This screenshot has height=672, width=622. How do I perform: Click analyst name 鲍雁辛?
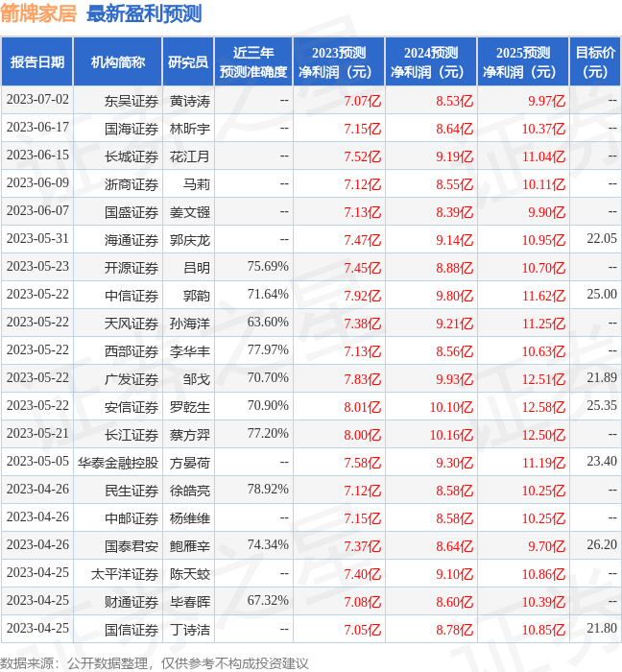click(190, 547)
